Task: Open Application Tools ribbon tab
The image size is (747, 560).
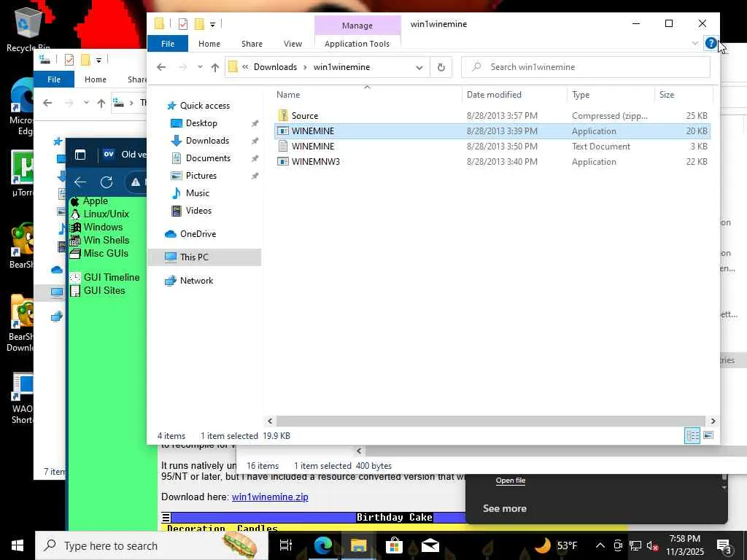Action: click(x=357, y=43)
